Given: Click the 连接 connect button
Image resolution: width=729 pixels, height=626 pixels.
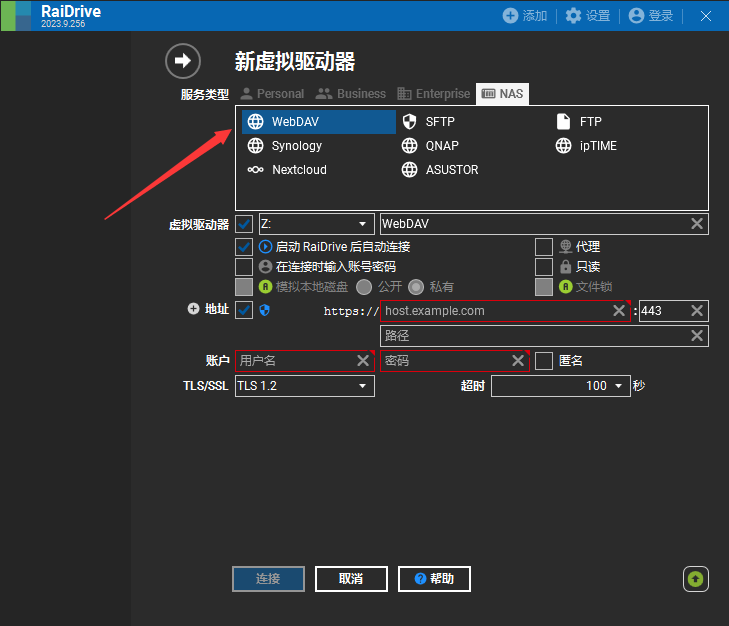Looking at the screenshot, I should pyautogui.click(x=268, y=579).
